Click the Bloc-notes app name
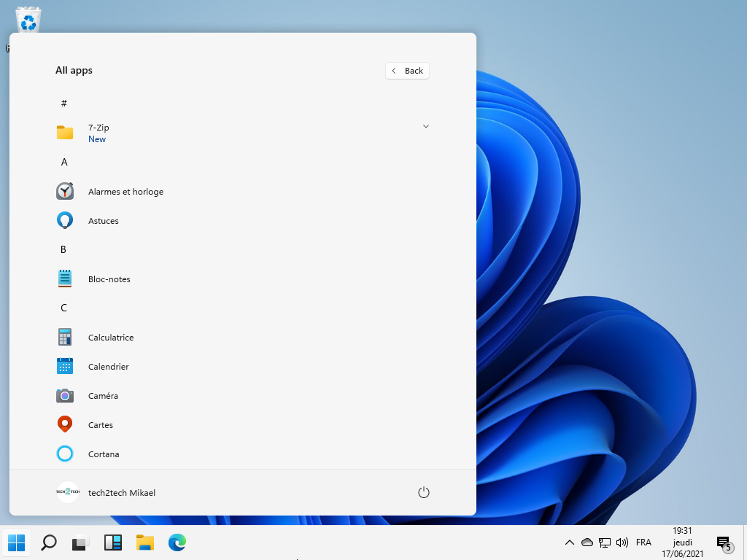This screenshot has width=747, height=560. pyautogui.click(x=109, y=279)
